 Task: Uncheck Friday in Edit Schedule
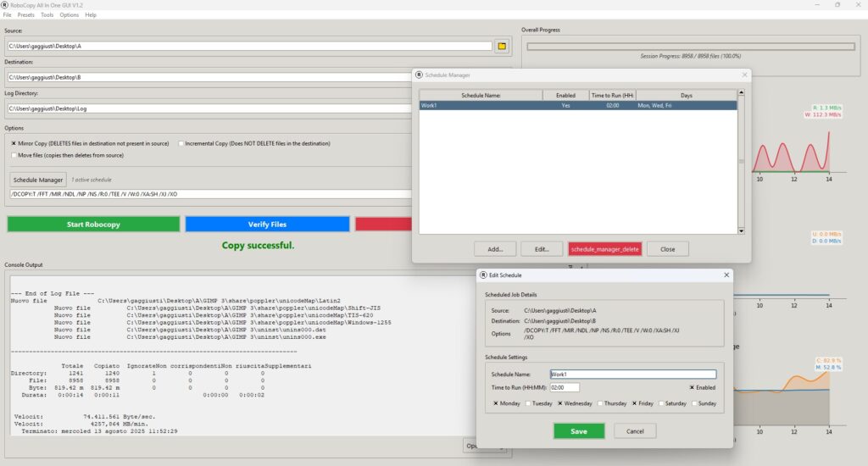(x=634, y=403)
